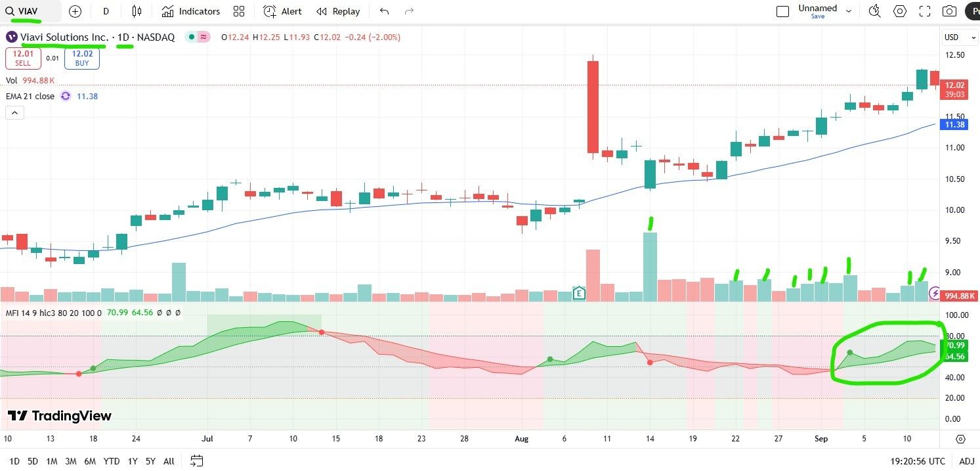This screenshot has width=980, height=471.
Task: Click the 11.38 EMA price label
Action: pyautogui.click(x=954, y=125)
